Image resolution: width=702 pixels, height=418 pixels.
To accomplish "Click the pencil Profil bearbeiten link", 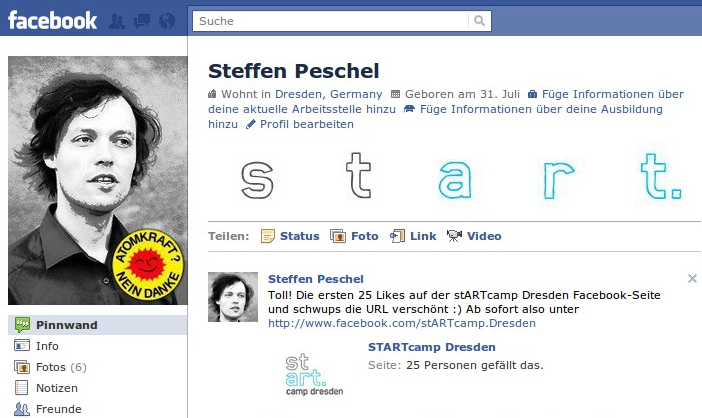I will [300, 124].
